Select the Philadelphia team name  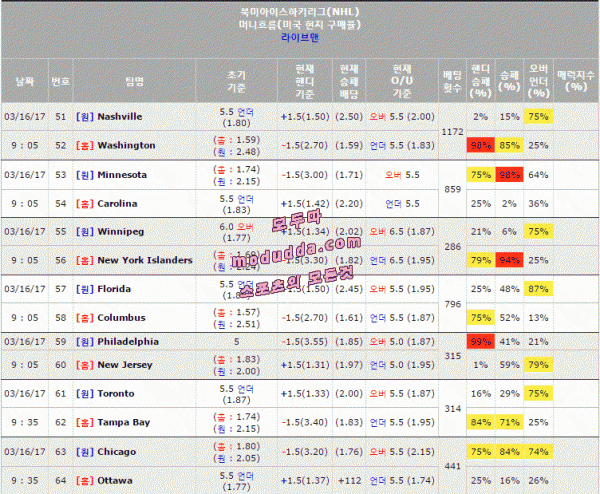128,342
